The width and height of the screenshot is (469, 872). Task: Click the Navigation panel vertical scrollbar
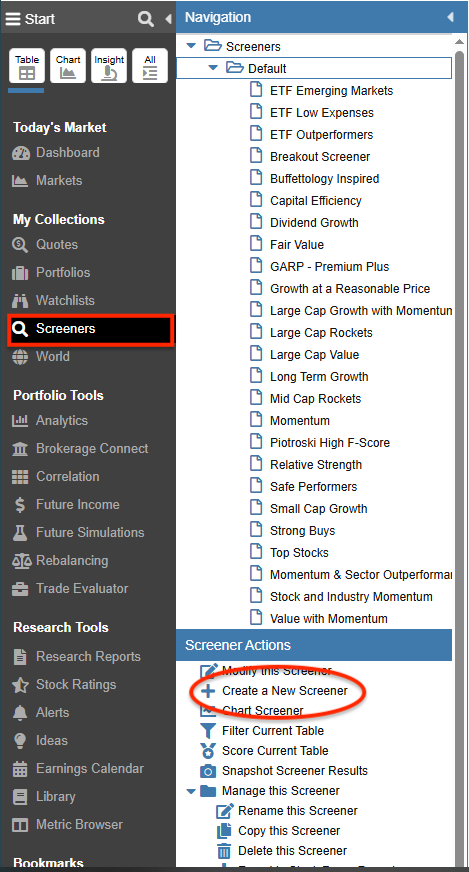coord(460,445)
